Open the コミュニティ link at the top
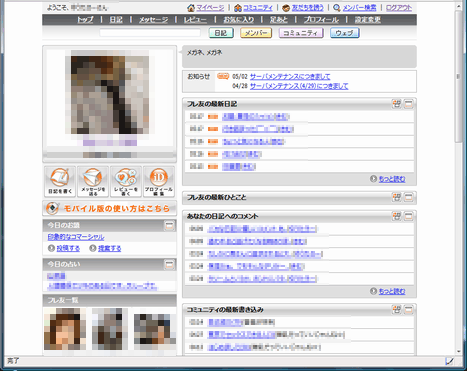Viewport: 467px width, 371px height. 258,7
